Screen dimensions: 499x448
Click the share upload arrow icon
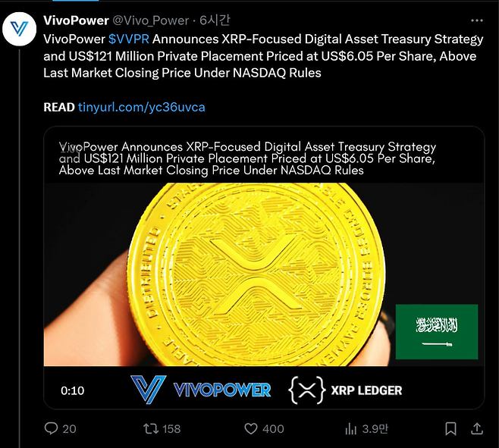476,428
